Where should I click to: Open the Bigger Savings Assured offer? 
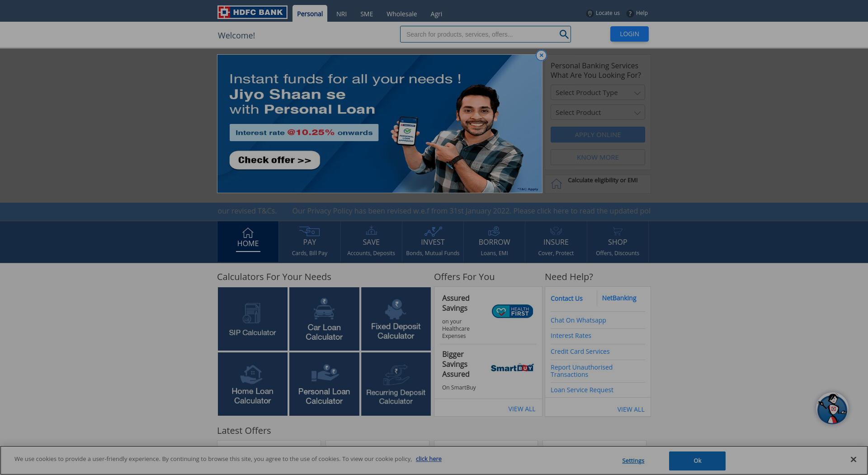pos(488,371)
